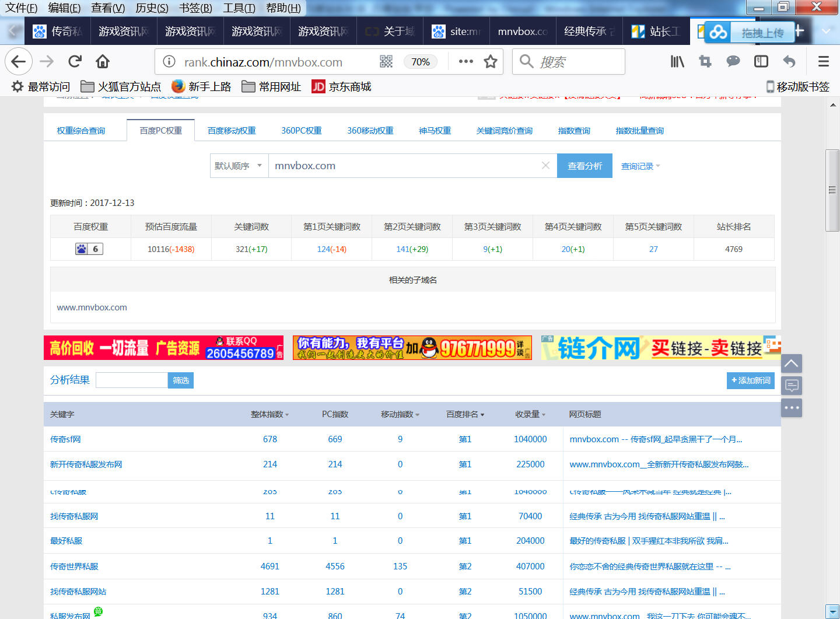Image resolution: width=840 pixels, height=619 pixels.
Task: Select the 百度移动权重 tab
Action: point(232,131)
